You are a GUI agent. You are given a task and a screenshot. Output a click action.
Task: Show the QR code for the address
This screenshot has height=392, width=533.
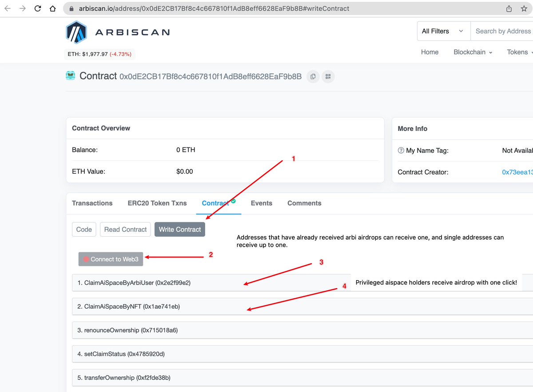coord(328,76)
